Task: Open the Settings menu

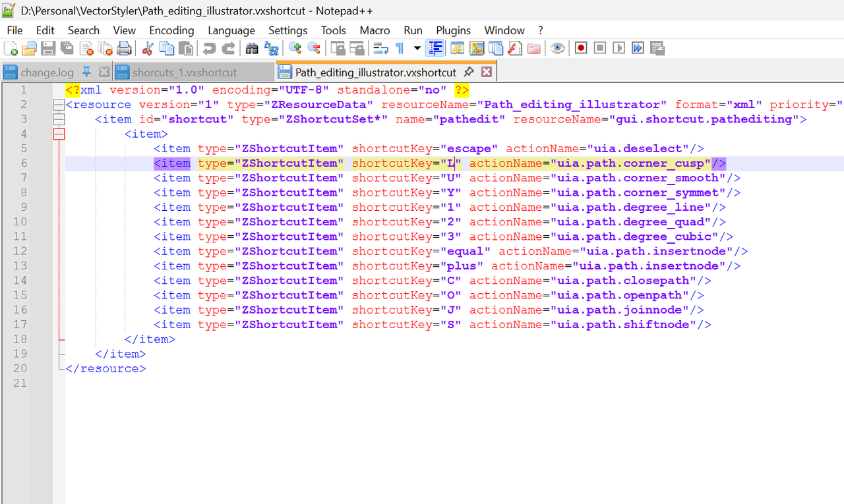Action: click(x=287, y=30)
